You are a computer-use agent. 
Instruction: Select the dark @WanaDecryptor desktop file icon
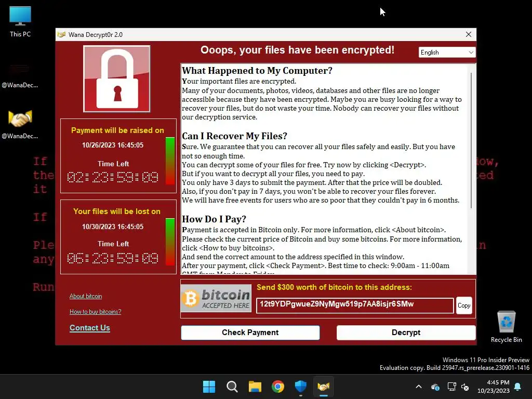point(20,75)
